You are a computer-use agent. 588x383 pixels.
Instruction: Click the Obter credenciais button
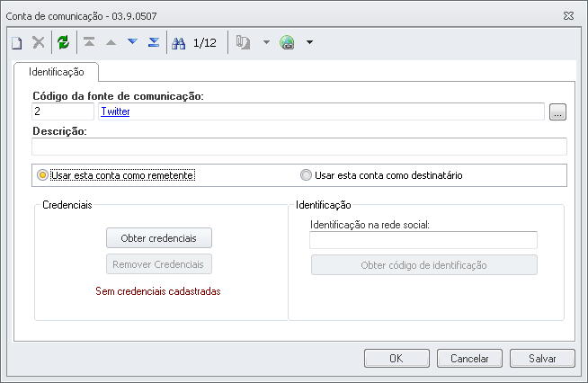159,238
